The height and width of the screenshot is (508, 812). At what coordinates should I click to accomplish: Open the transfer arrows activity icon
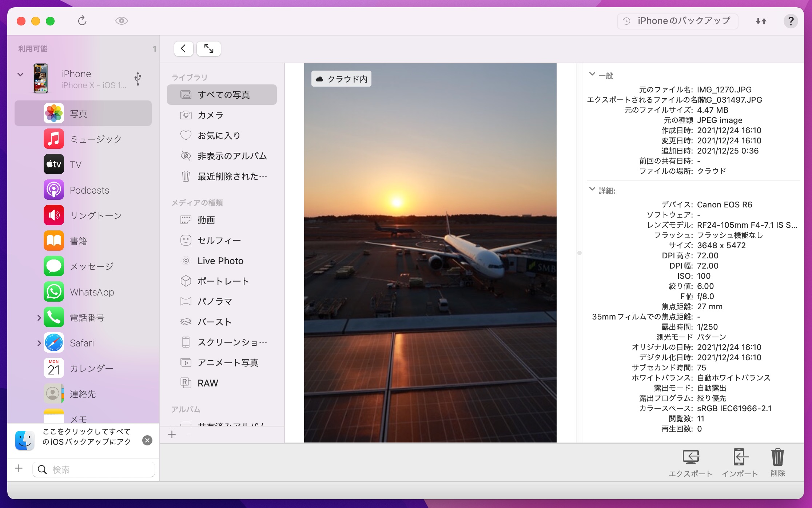(761, 21)
